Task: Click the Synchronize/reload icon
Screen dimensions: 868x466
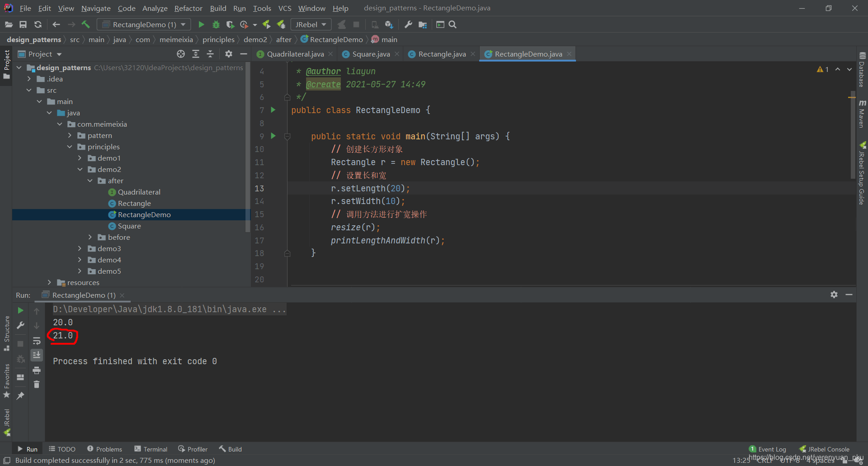Action: (x=38, y=24)
